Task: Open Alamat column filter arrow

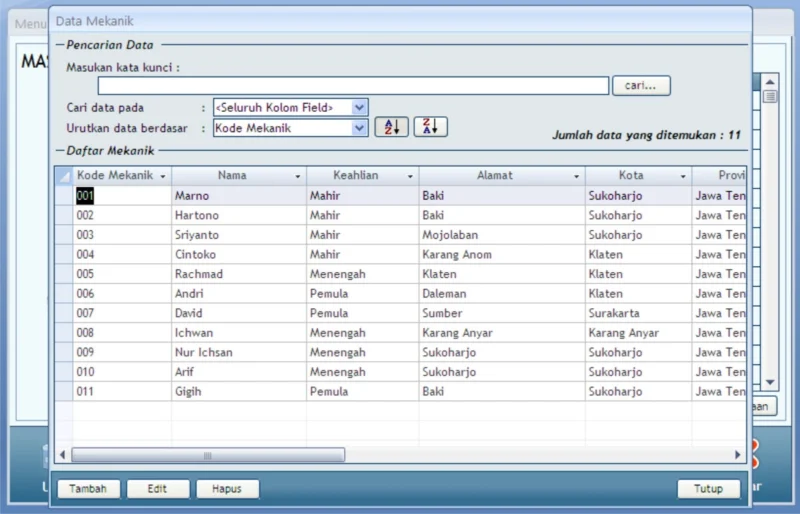Action: click(576, 177)
